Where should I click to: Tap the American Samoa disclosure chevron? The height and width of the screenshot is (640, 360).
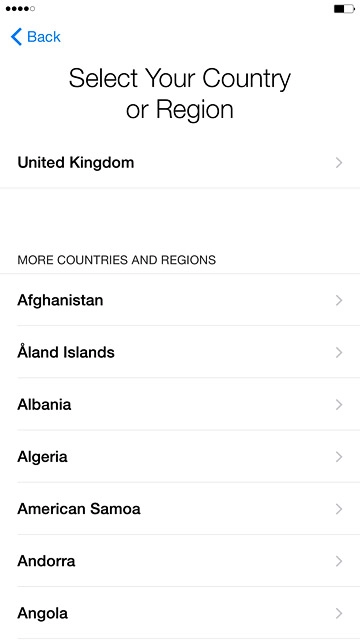click(339, 509)
